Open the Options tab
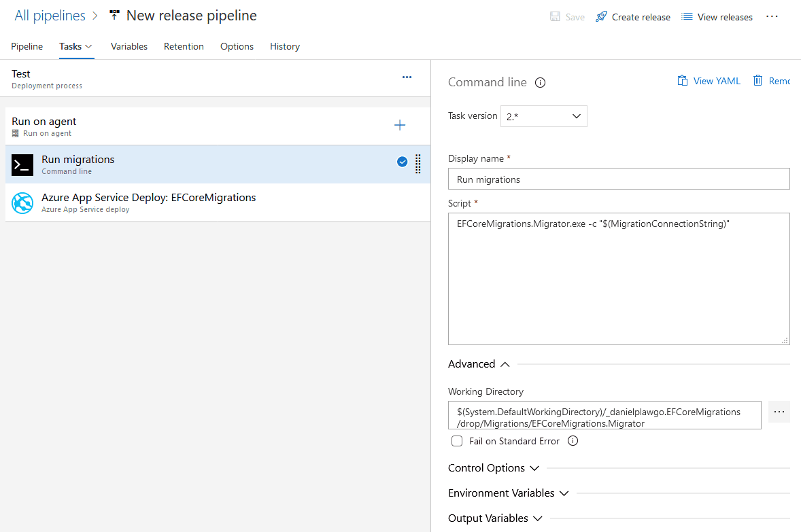The height and width of the screenshot is (532, 801). [x=237, y=46]
